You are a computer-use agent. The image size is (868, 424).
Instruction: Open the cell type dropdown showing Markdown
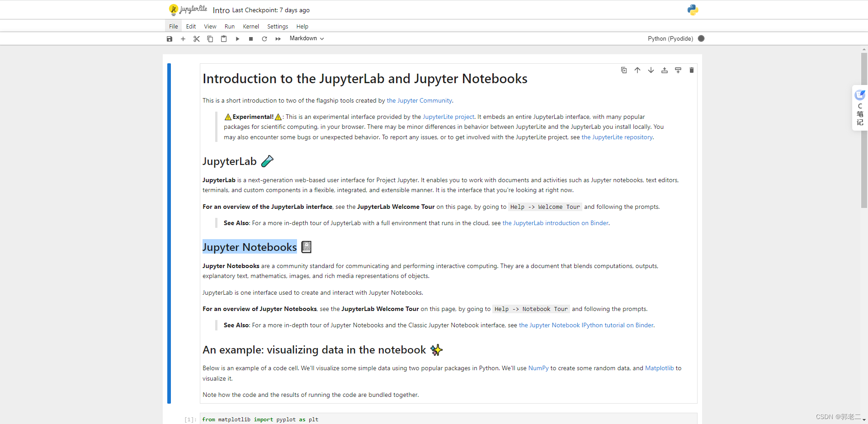click(307, 38)
